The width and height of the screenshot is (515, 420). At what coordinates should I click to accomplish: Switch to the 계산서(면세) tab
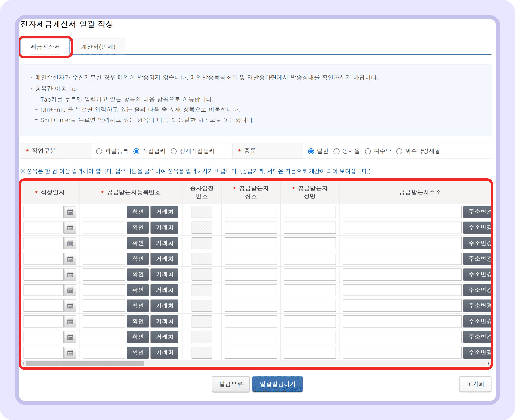[x=99, y=47]
